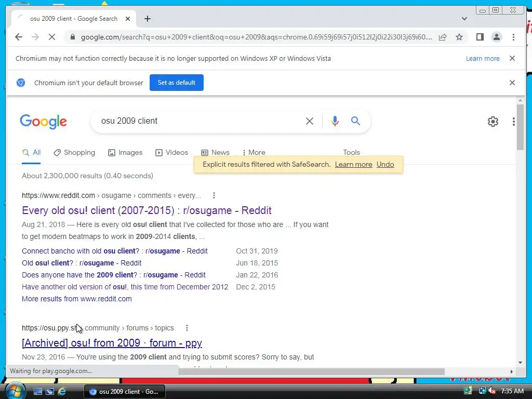Open Old osu! client? Reddit link

click(x=82, y=263)
